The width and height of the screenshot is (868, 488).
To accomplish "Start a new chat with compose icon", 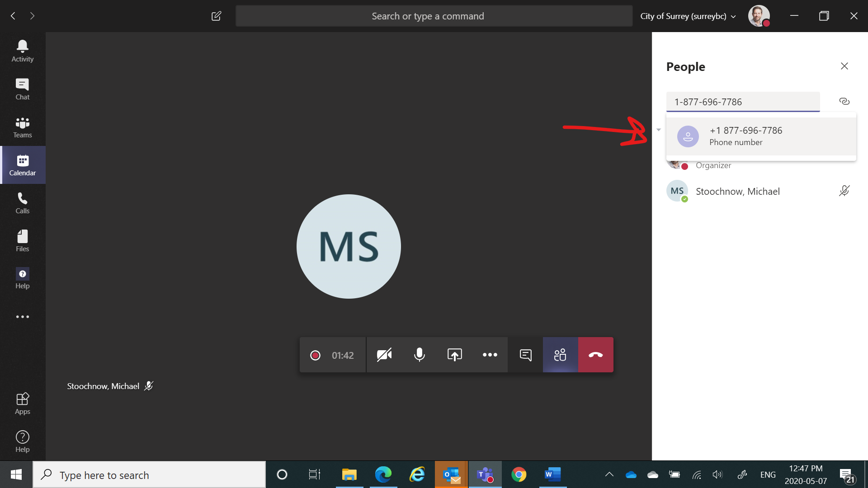I will [x=217, y=16].
